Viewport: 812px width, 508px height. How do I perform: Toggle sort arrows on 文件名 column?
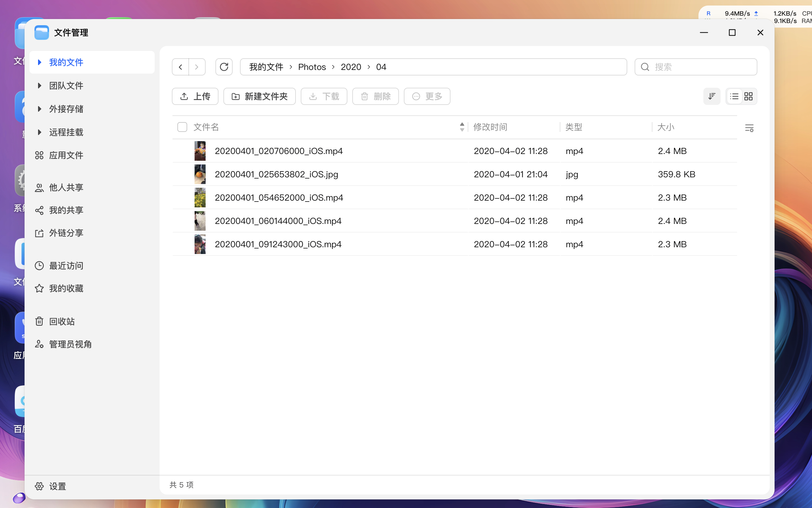[462, 127]
